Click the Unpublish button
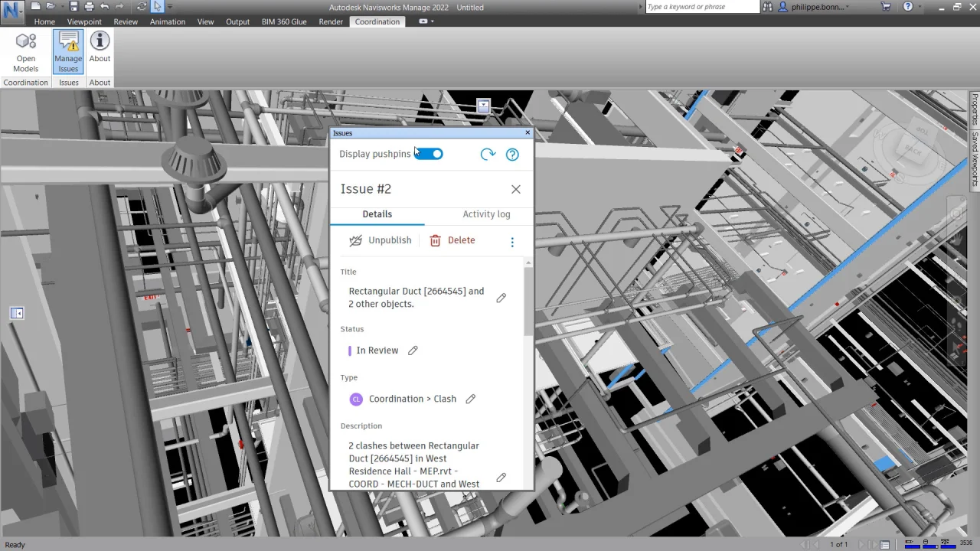This screenshot has height=551, width=980. (381, 240)
